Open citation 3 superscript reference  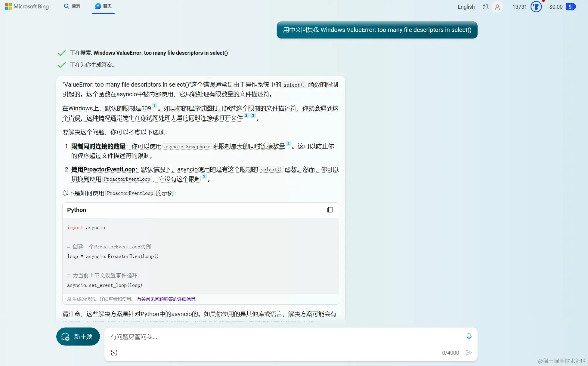253,115
